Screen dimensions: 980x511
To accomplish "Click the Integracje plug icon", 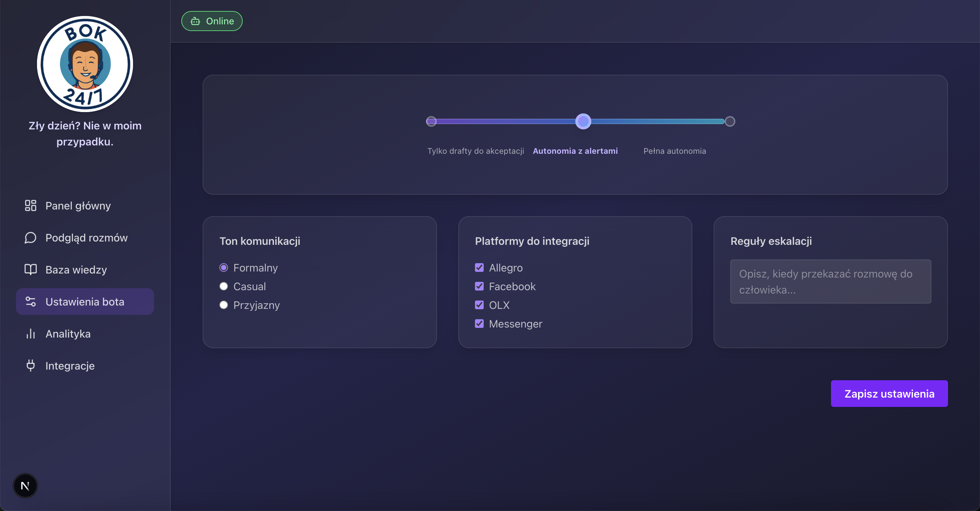I will coord(30,365).
